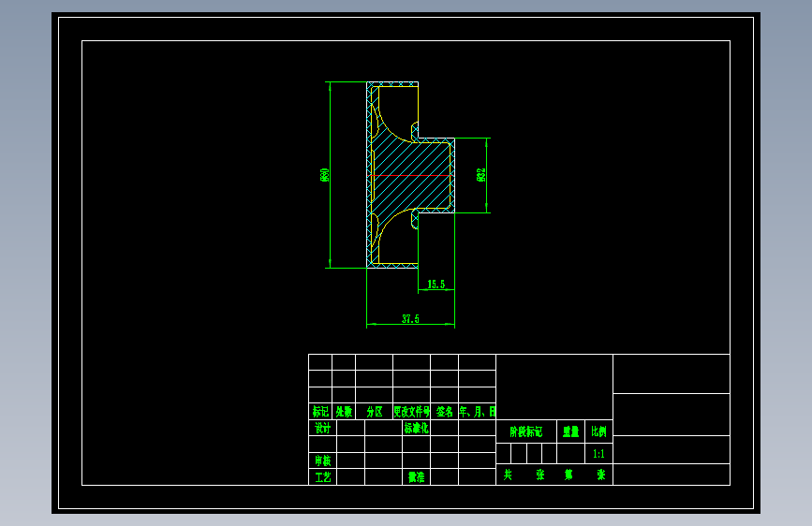Select the Φ32 vertical dimension label

coord(480,174)
